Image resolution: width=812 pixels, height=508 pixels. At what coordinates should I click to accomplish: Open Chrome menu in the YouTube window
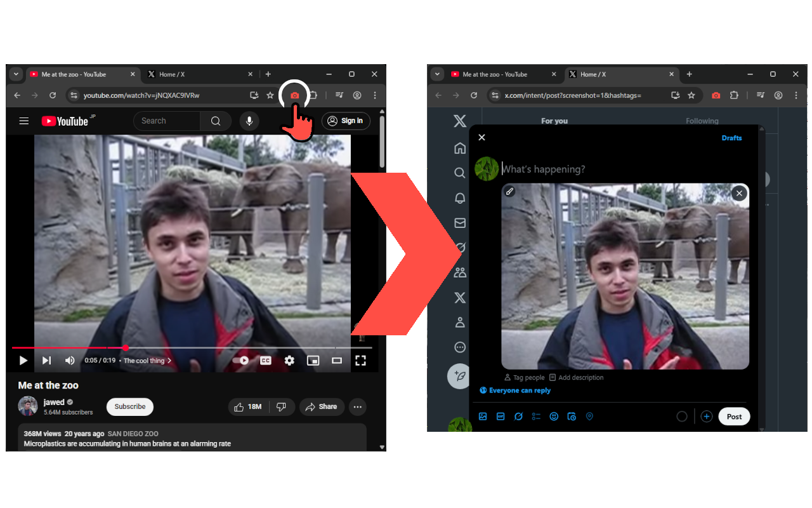click(375, 95)
